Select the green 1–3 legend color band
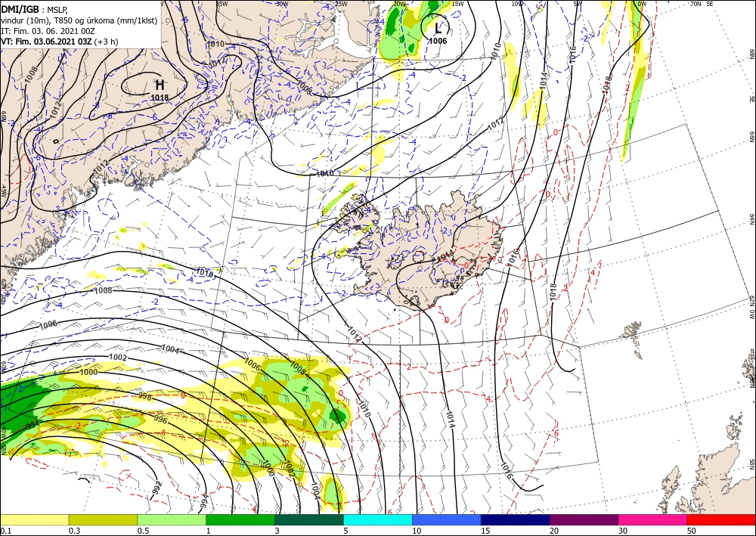This screenshot has width=756, height=536. (x=240, y=519)
